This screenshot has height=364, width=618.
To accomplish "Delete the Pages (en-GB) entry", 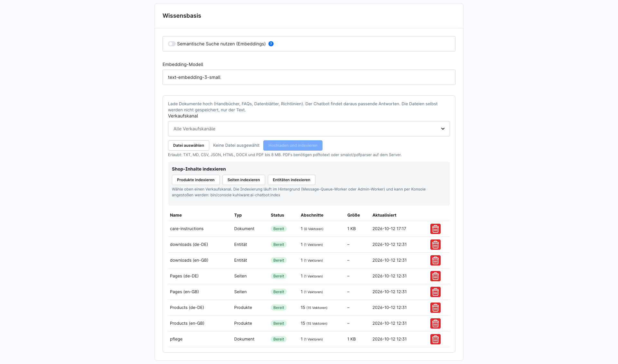I will point(435,292).
